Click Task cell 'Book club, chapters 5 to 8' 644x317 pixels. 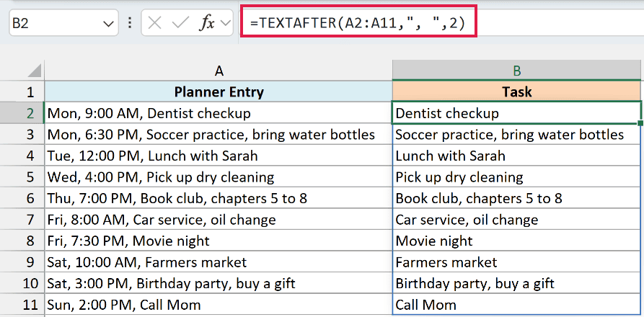tap(516, 198)
